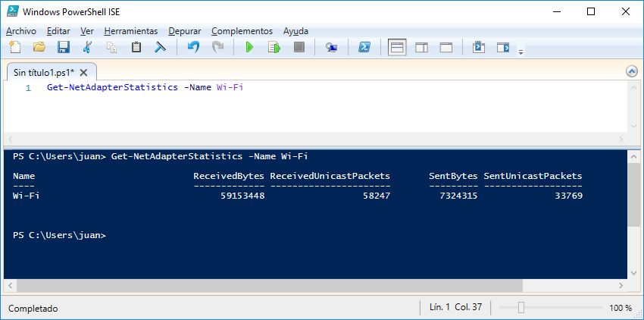Show the Commands add-on window icon
The width and height of the screenshot is (644, 320).
[479, 47]
